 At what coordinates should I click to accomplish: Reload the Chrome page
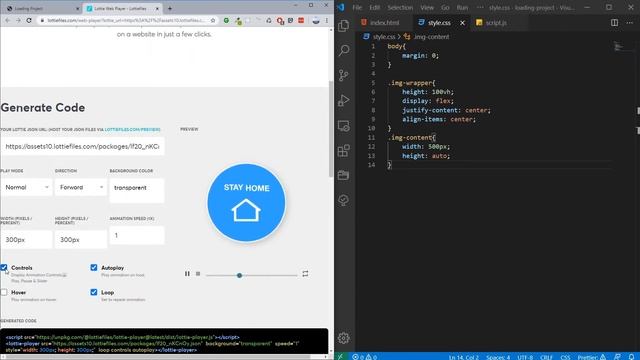(29, 20)
